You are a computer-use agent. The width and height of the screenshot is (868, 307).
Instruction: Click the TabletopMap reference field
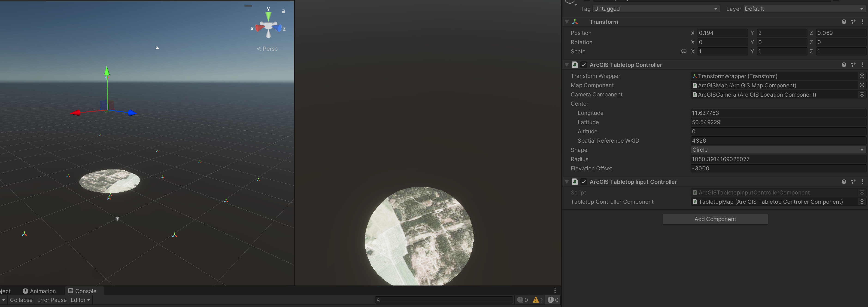[x=774, y=202]
